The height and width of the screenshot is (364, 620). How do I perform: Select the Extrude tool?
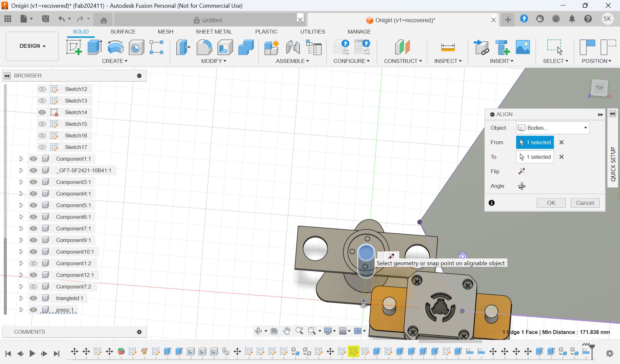[95, 47]
